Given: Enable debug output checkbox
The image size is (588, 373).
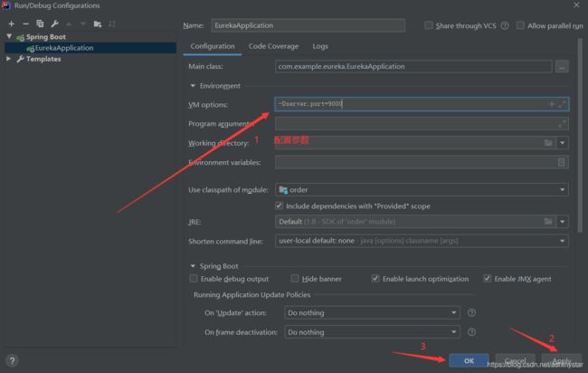Looking at the screenshot, I should pyautogui.click(x=193, y=279).
